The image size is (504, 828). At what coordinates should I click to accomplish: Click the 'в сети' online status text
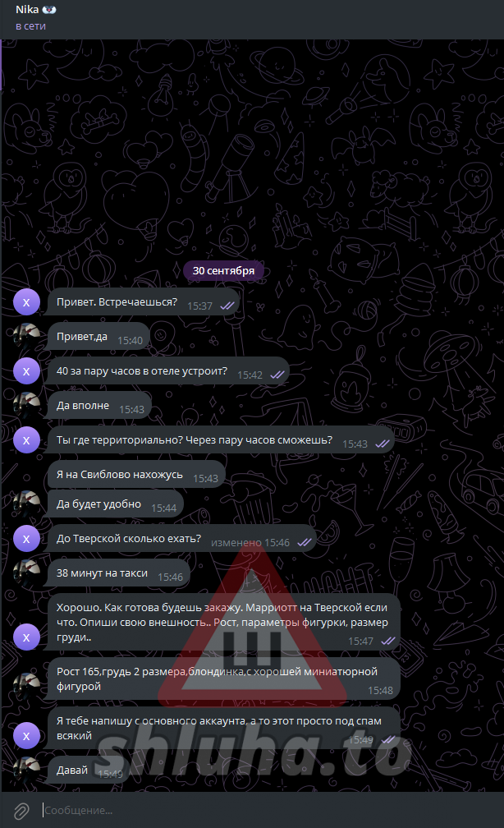click(30, 26)
